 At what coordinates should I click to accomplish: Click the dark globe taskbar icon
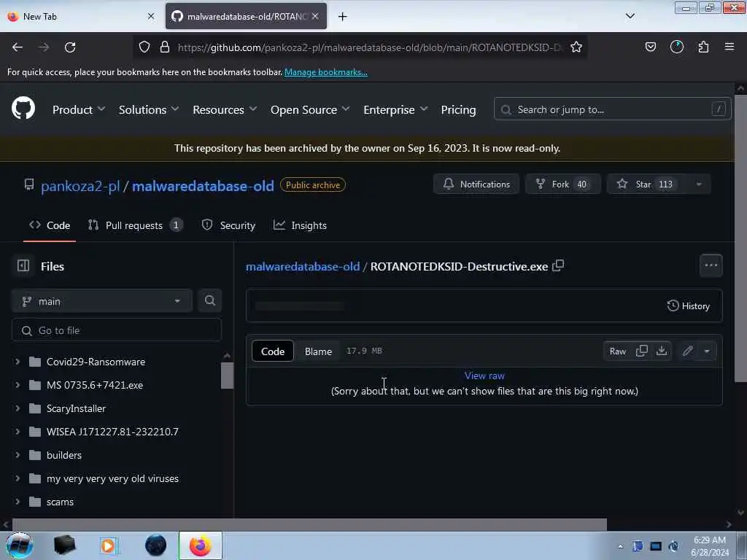(156, 545)
